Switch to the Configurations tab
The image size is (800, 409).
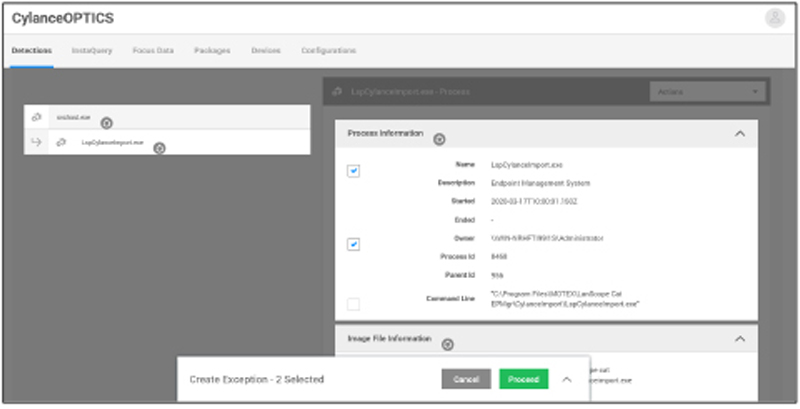click(x=329, y=50)
